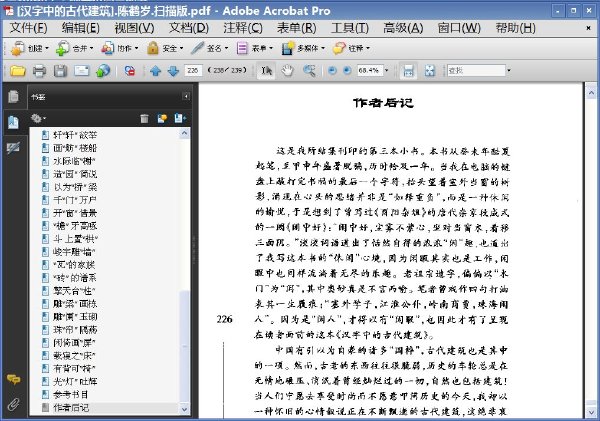Viewport: 600px width, 421px height.
Task: Delete selected bookmark with trash icon
Action: click(144, 119)
